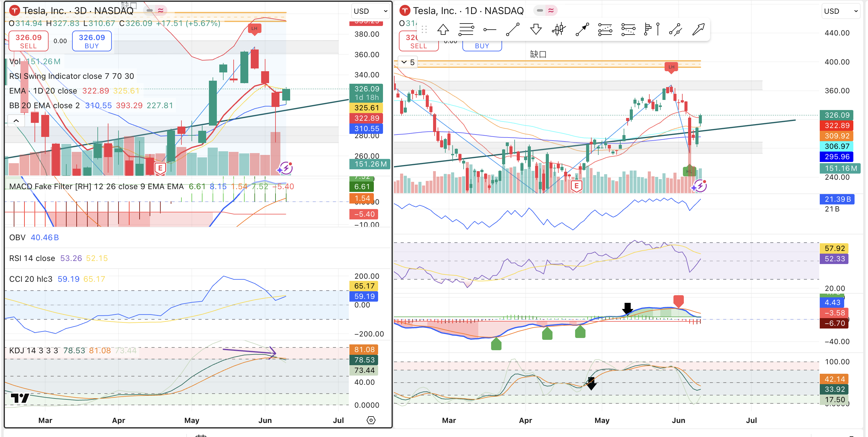The height and width of the screenshot is (437, 868).
Task: Click 'Tesla, Inc. · 3D · NASDAQ' title
Action: coord(78,11)
